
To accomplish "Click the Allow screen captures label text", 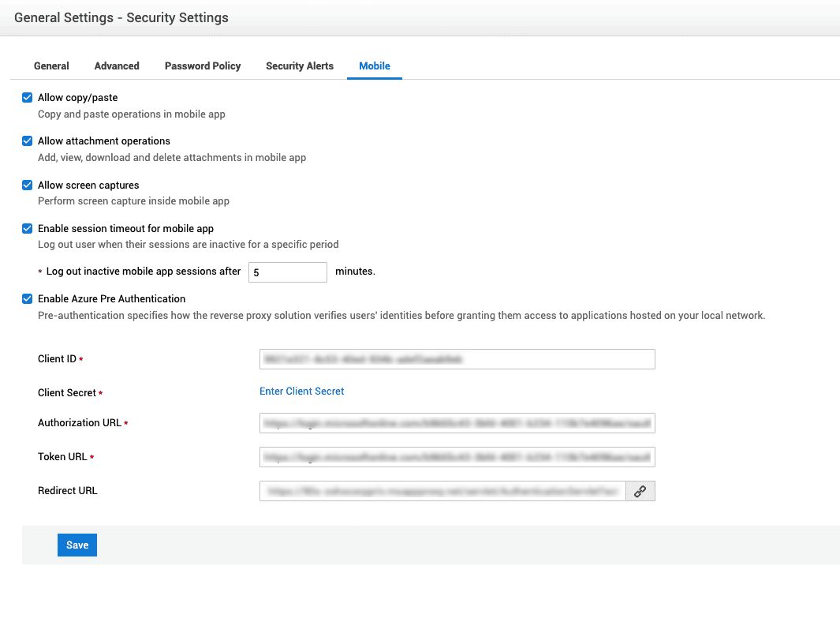I will point(88,185).
